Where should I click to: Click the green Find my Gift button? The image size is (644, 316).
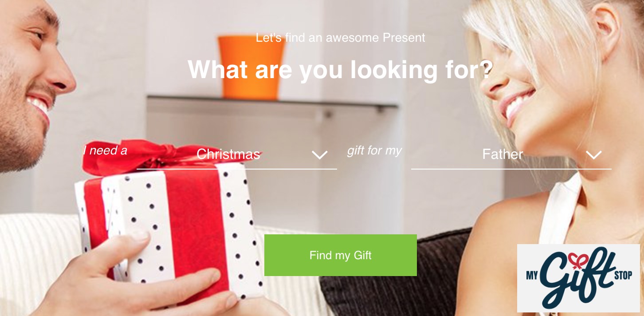(x=341, y=255)
